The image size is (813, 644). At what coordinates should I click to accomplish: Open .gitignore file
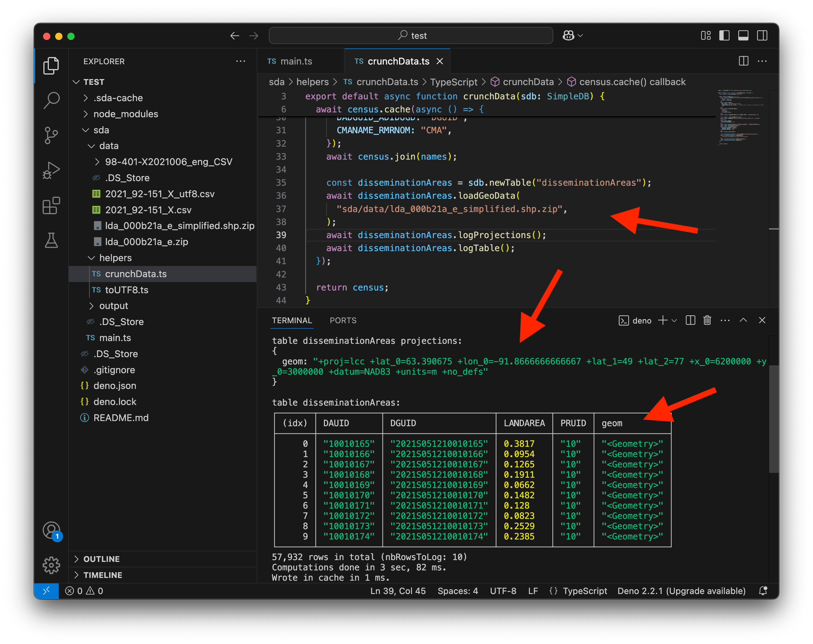click(x=163, y=370)
